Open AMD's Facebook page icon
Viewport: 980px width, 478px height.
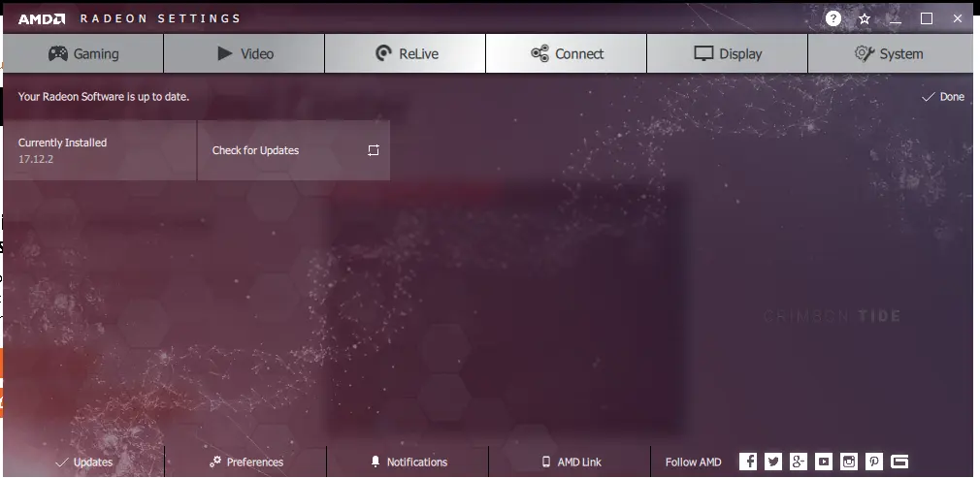(x=748, y=462)
